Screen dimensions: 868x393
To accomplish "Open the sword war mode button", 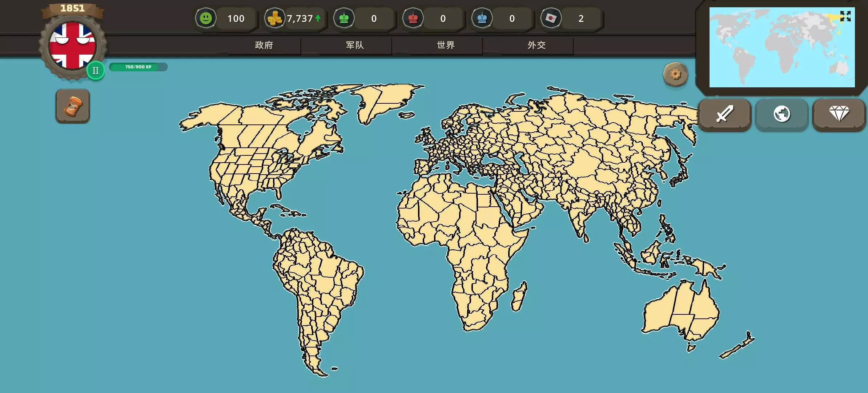I will 724,114.
